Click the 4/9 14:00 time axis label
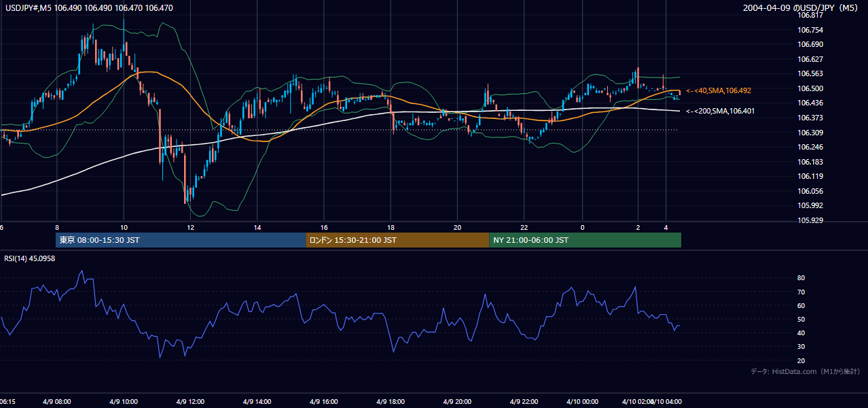This screenshot has width=868, height=408. 257,401
